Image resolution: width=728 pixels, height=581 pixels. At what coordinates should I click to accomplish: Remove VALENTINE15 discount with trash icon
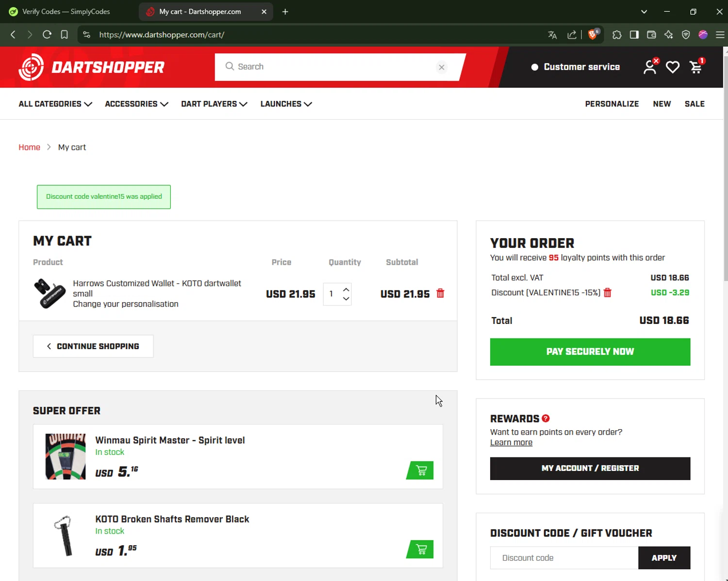point(607,292)
